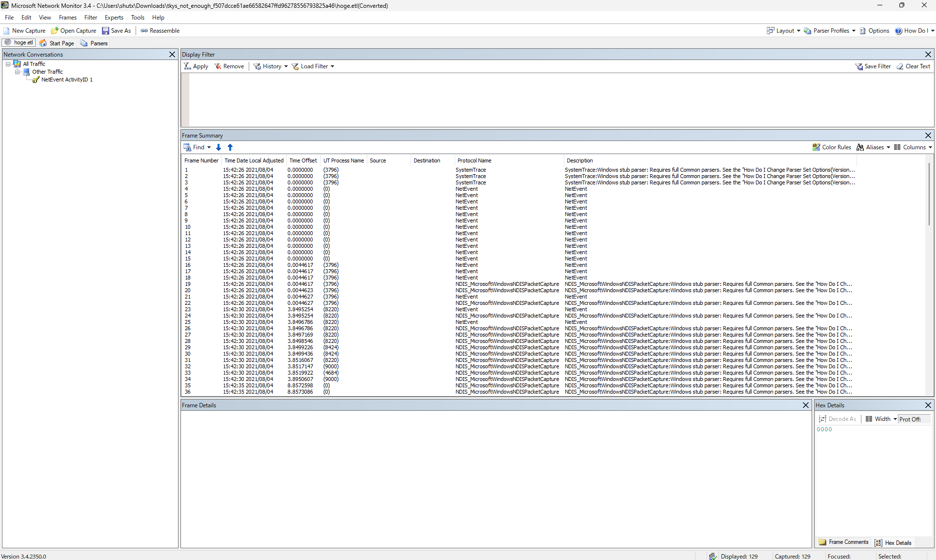Close the Frame Summary panel
This screenshot has width=936, height=560.
coord(928,136)
